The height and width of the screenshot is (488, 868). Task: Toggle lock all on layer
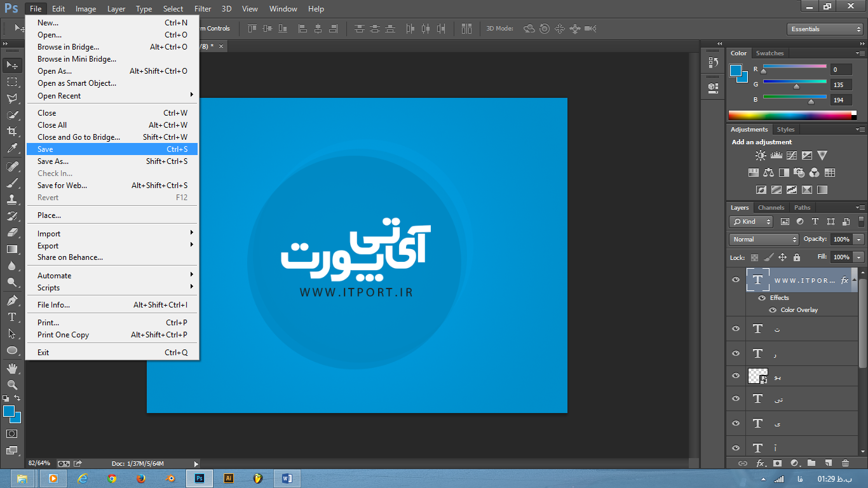[x=796, y=257]
